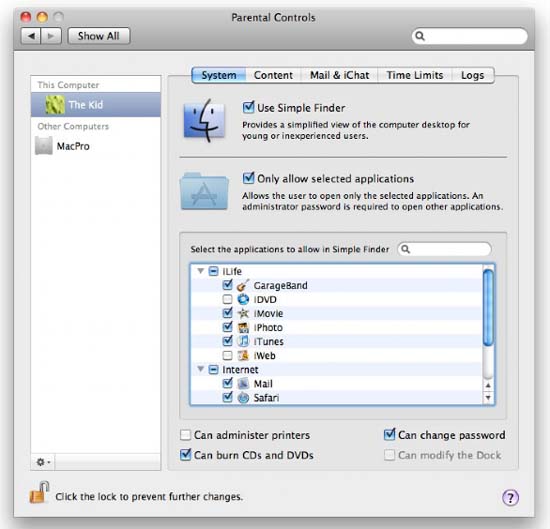The height and width of the screenshot is (529, 550).
Task: Go forward with the right arrow button
Action: coord(51,36)
